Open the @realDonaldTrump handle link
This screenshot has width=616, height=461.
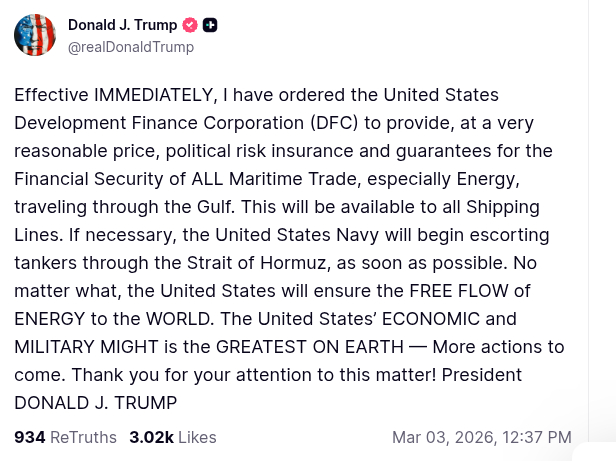point(131,47)
